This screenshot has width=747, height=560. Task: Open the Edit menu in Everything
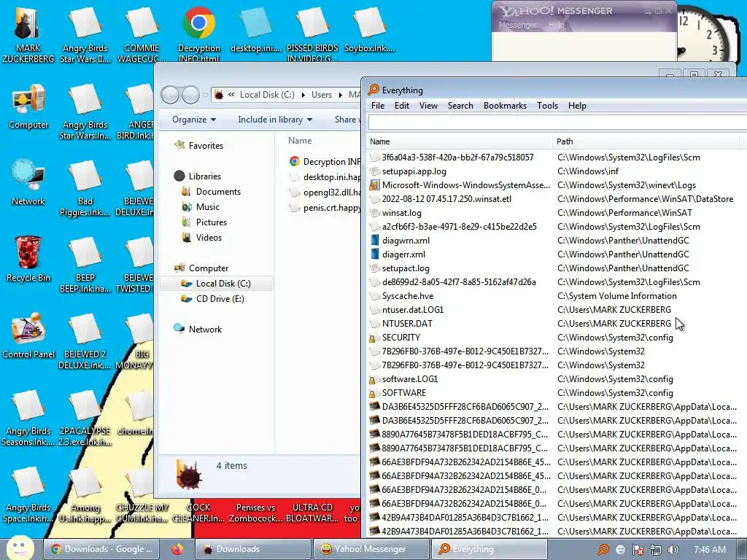(402, 106)
